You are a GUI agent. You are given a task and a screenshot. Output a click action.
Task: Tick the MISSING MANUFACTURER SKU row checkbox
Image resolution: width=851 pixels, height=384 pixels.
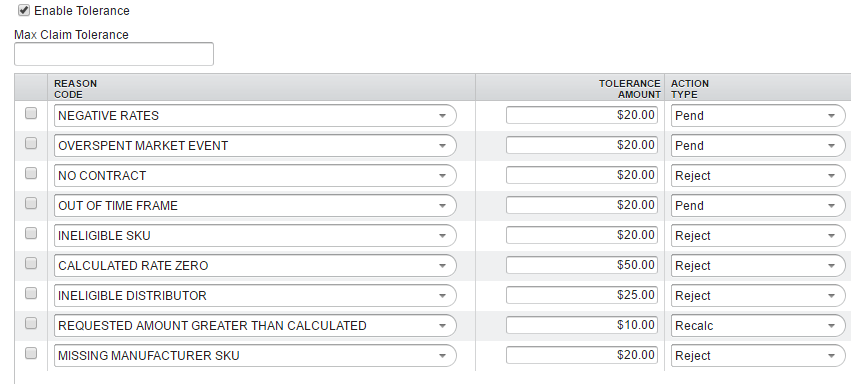(x=31, y=353)
